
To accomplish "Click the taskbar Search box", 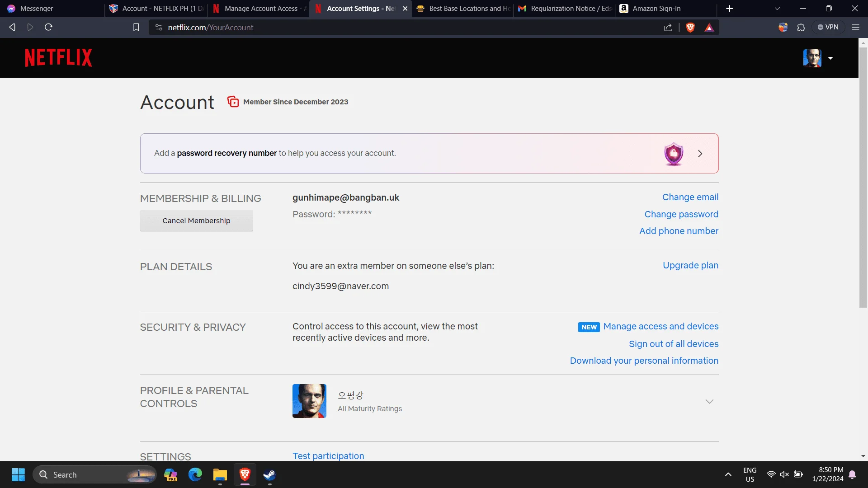I will click(95, 474).
